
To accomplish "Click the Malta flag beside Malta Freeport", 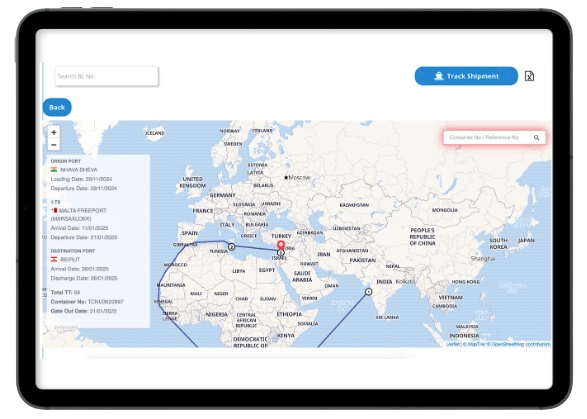I will [54, 210].
